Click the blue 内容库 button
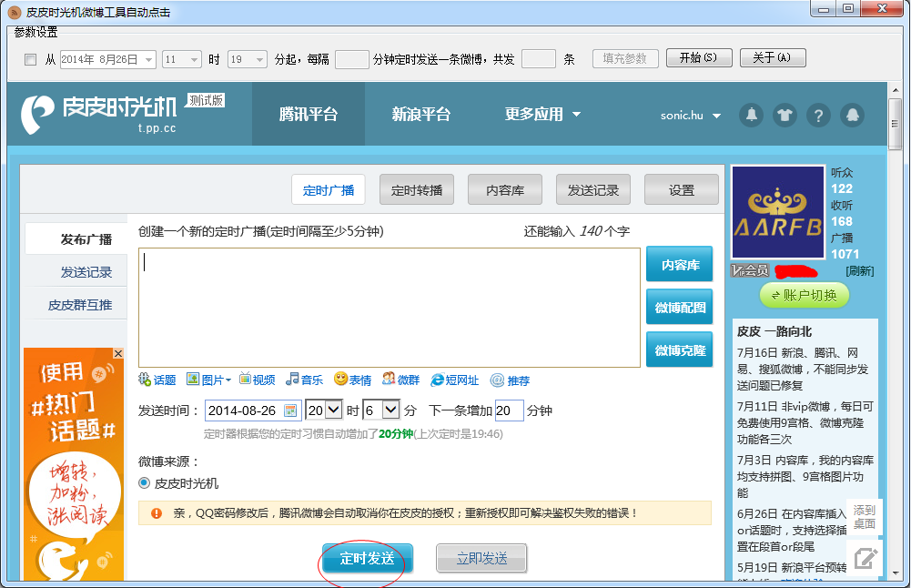This screenshot has height=588, width=911. point(680,264)
